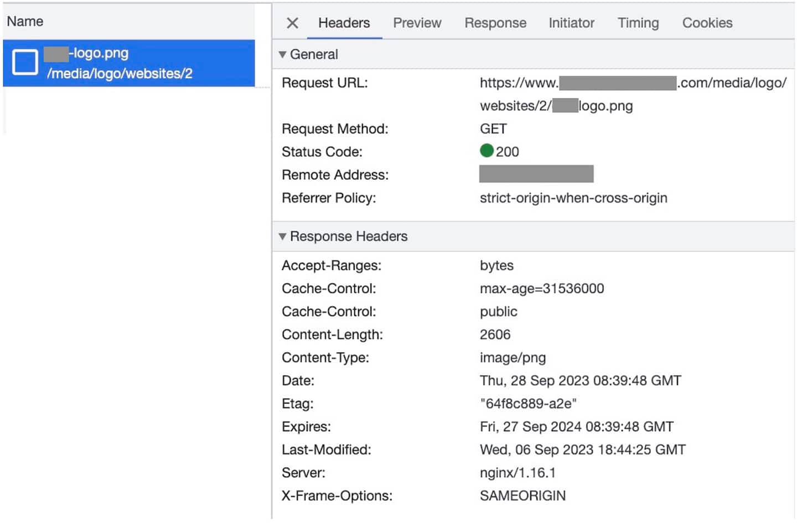Screen dimensions: 797x532
Task: Select the nginx/1.16.1 Server value
Action: click(x=517, y=473)
